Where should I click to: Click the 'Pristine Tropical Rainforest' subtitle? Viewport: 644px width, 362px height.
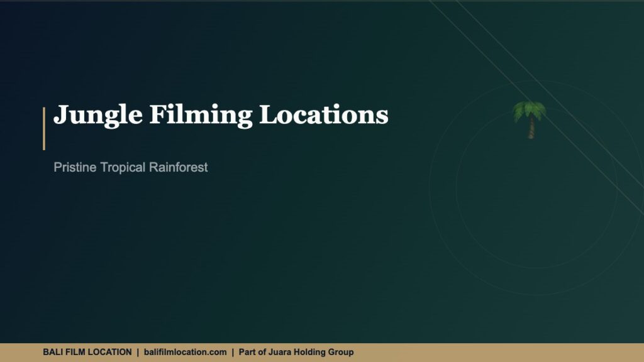tap(131, 168)
